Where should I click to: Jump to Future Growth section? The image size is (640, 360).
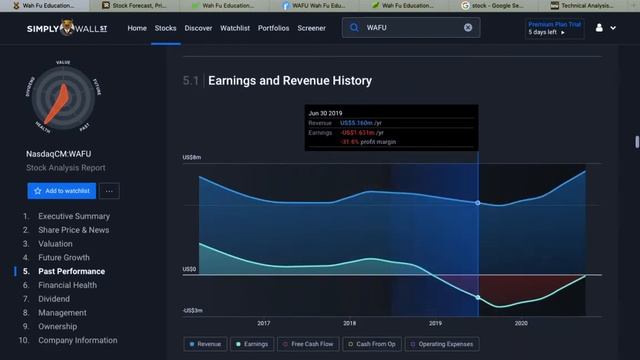(64, 258)
